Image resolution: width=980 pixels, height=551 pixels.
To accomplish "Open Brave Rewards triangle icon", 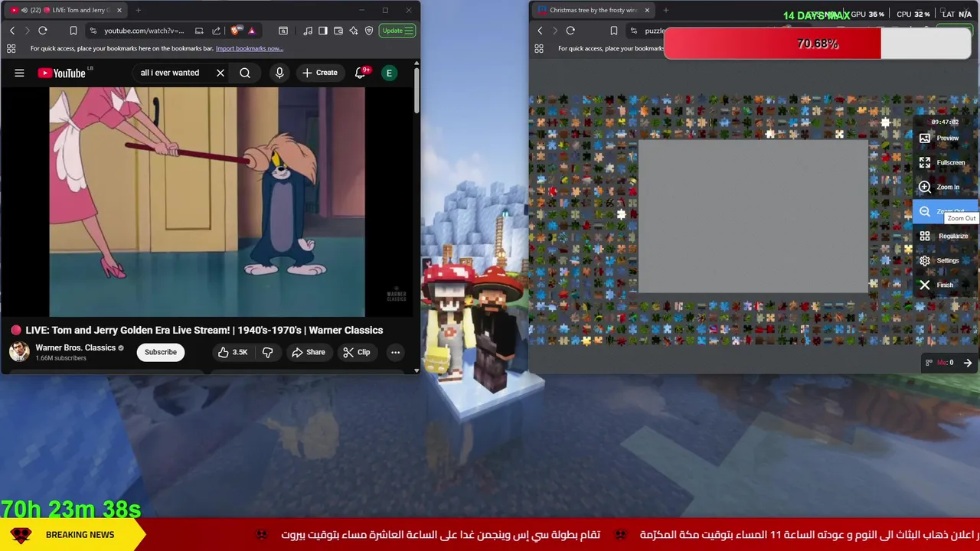I will (x=252, y=31).
